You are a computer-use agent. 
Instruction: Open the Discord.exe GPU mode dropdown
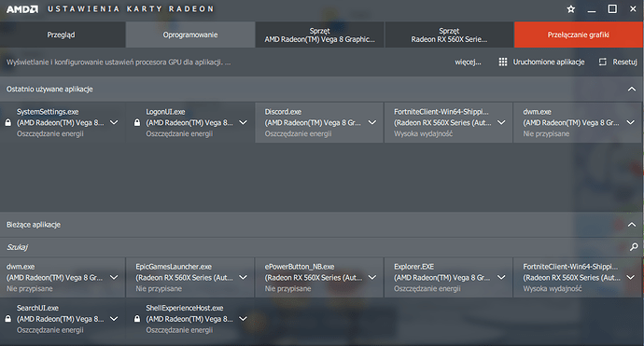(x=372, y=122)
